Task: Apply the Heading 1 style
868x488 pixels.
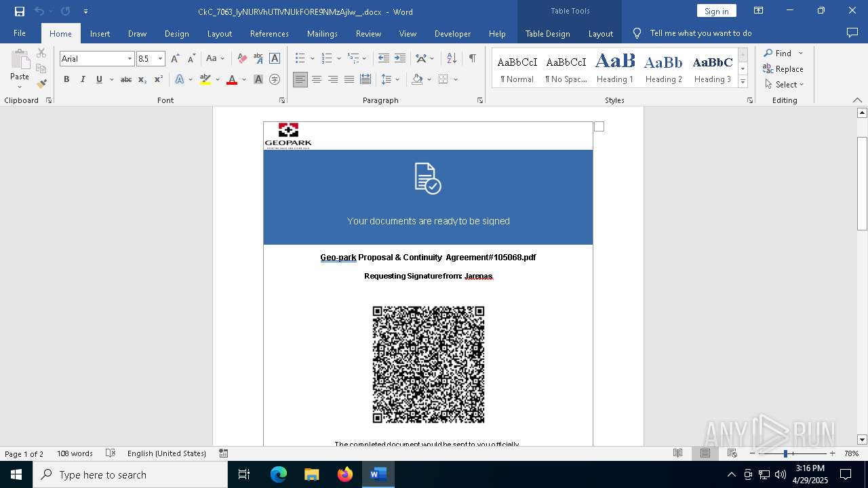Action: [615, 68]
